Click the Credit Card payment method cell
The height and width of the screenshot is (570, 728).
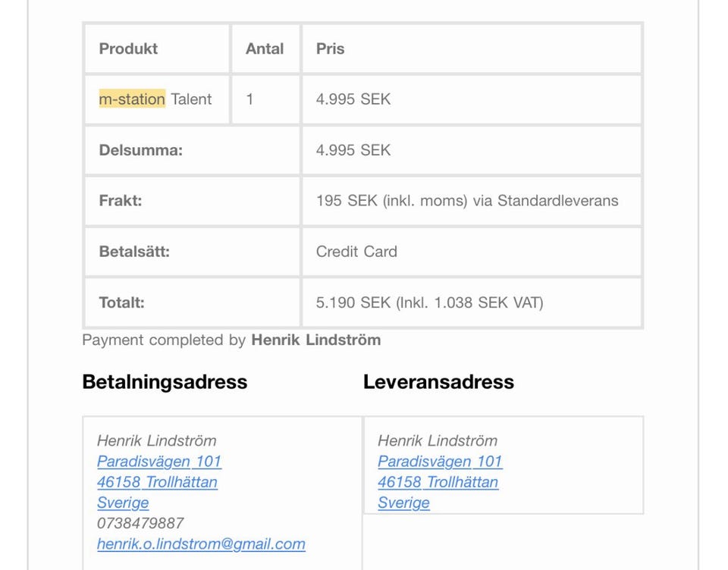click(356, 252)
